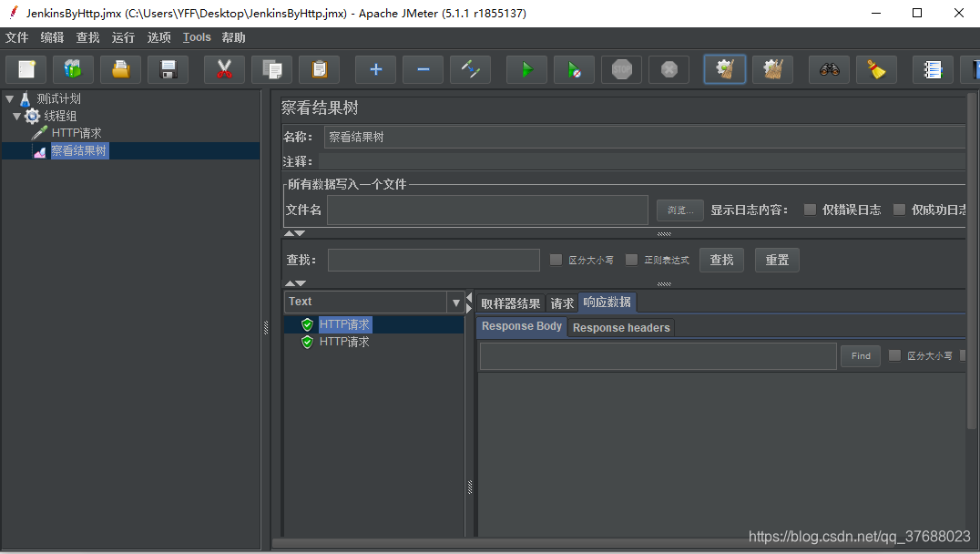Start the test with the green play icon
This screenshot has height=554, width=980.
click(526, 69)
